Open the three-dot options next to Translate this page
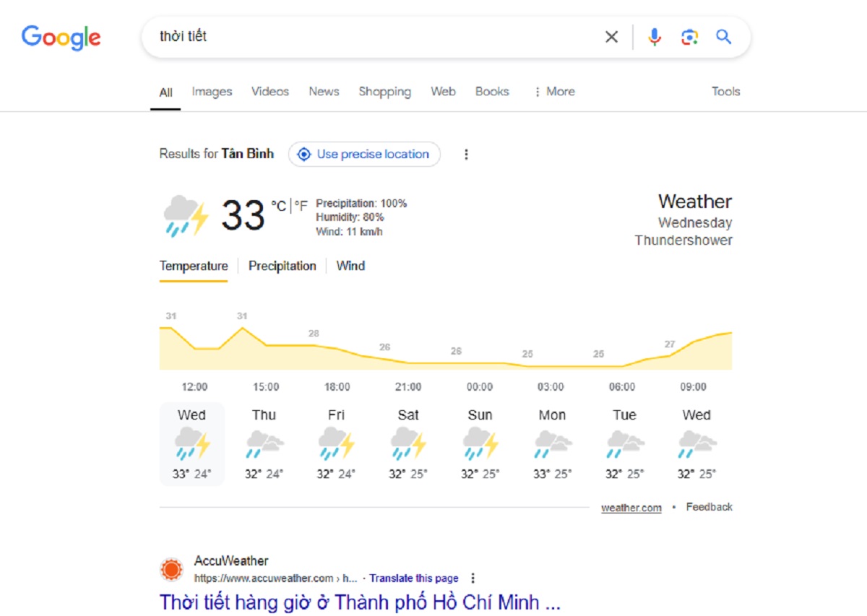 coord(473,578)
